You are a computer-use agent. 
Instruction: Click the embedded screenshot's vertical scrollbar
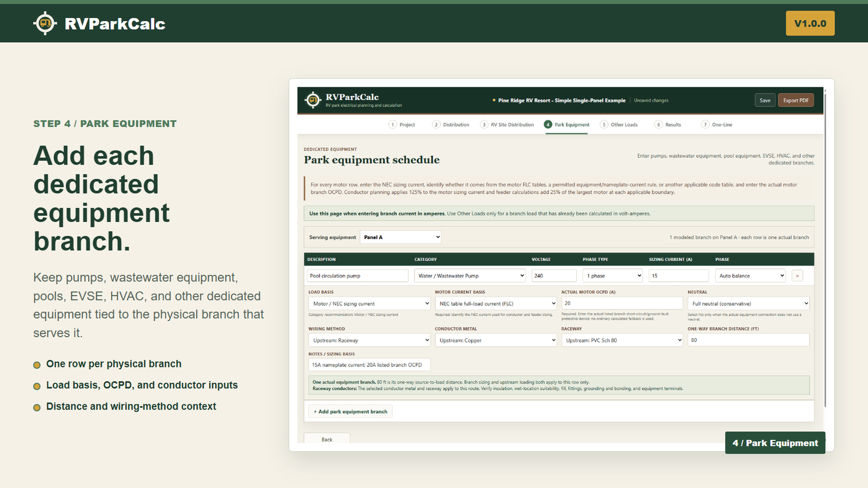point(825,249)
